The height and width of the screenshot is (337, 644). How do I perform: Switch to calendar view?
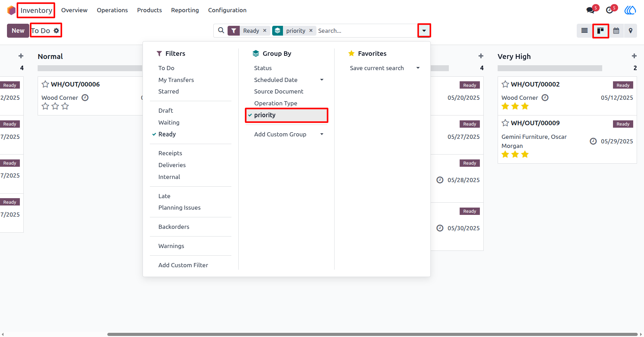(616, 31)
